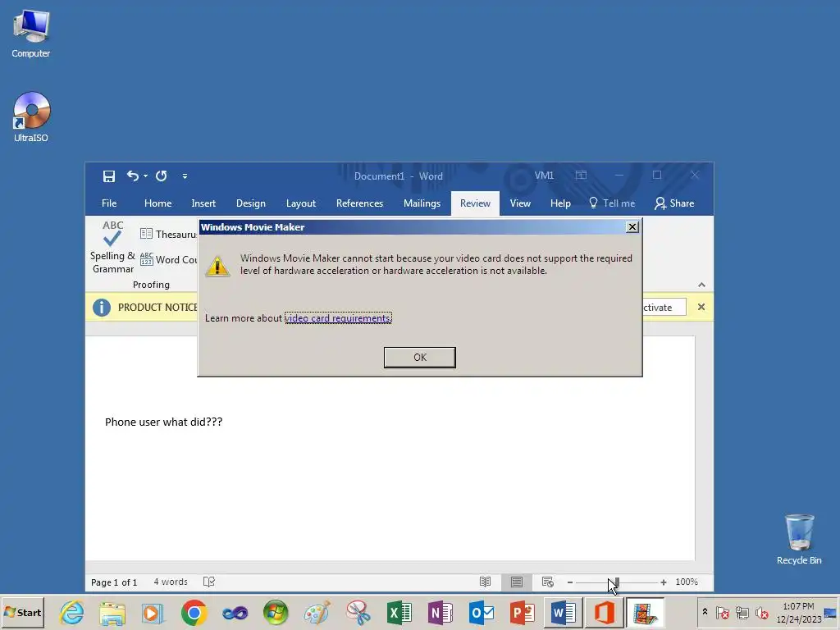Click the Product Notice info icon
The height and width of the screenshot is (630, 840).
point(101,308)
